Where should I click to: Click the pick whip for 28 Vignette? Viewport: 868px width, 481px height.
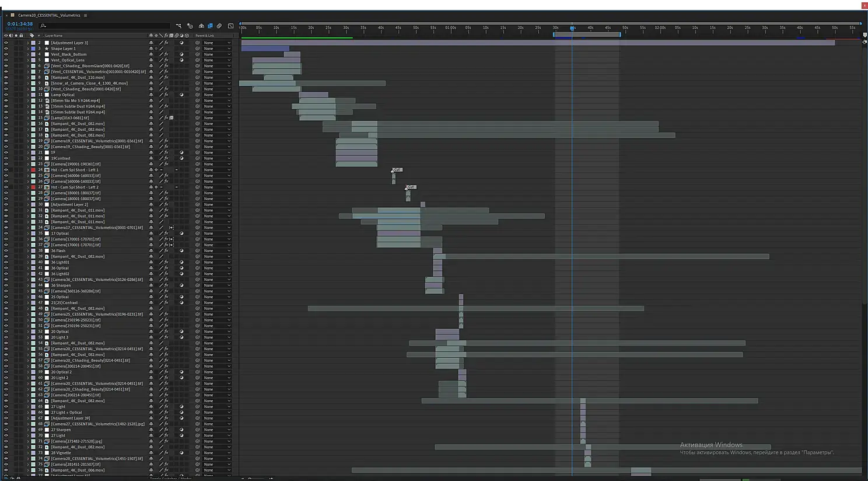click(x=197, y=453)
